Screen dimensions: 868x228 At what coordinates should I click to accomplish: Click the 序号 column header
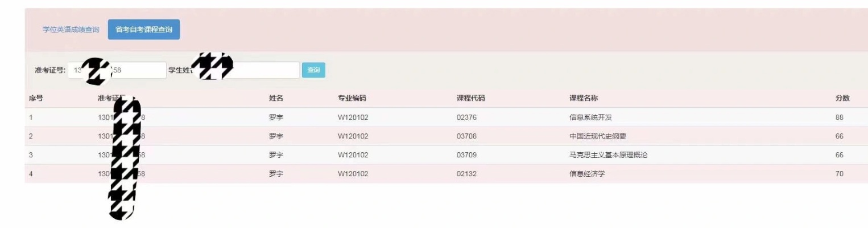pos(36,98)
